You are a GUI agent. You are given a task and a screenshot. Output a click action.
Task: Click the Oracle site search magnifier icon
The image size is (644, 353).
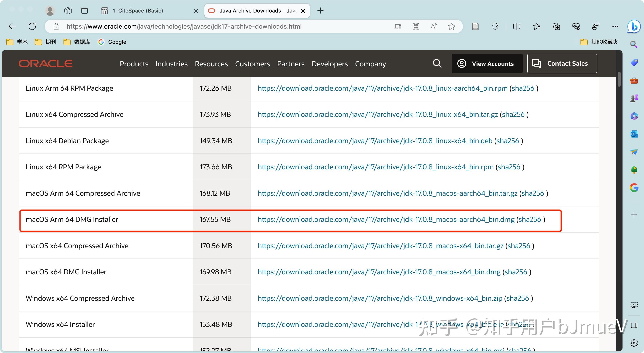(437, 63)
